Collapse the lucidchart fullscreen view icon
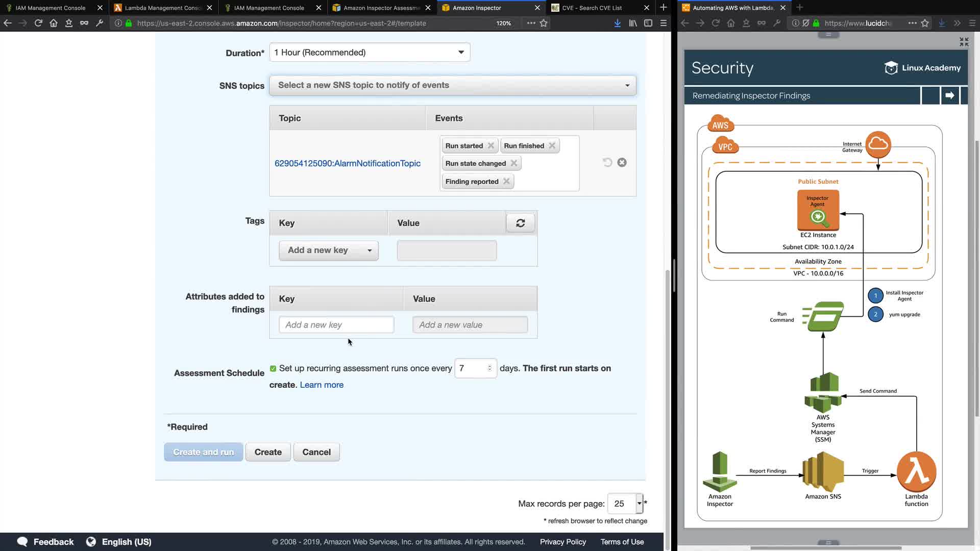 click(x=964, y=42)
